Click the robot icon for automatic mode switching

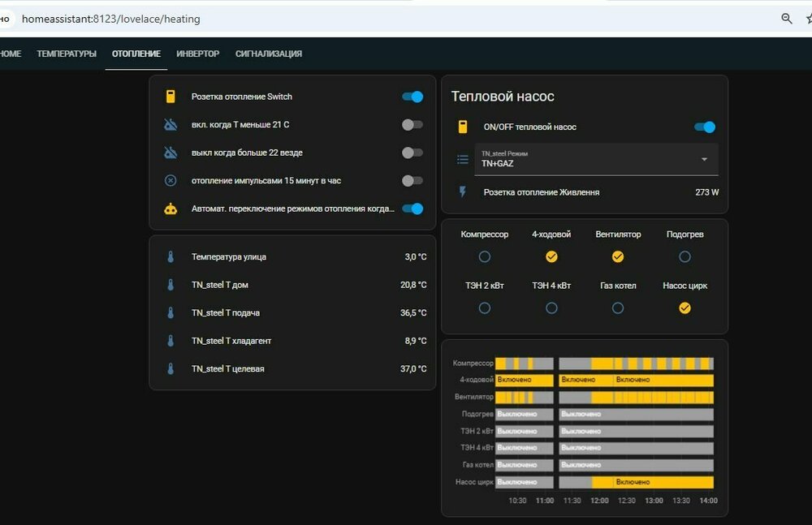pyautogui.click(x=171, y=209)
